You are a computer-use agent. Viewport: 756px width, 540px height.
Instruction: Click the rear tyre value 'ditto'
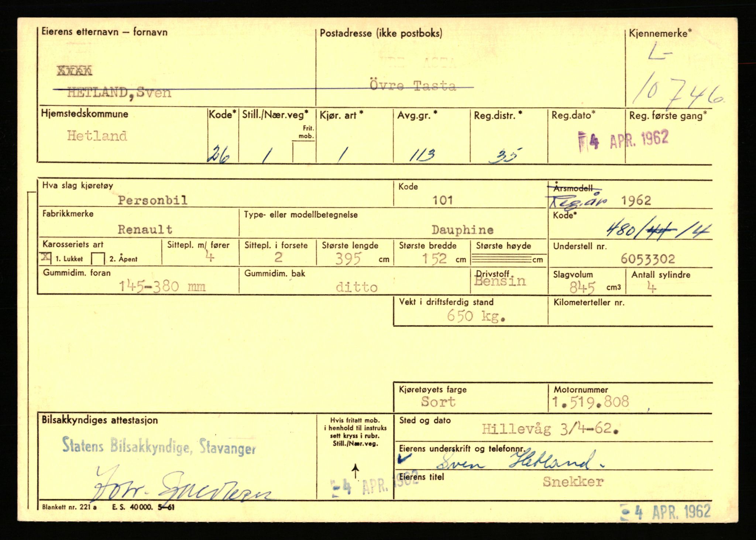point(357,287)
